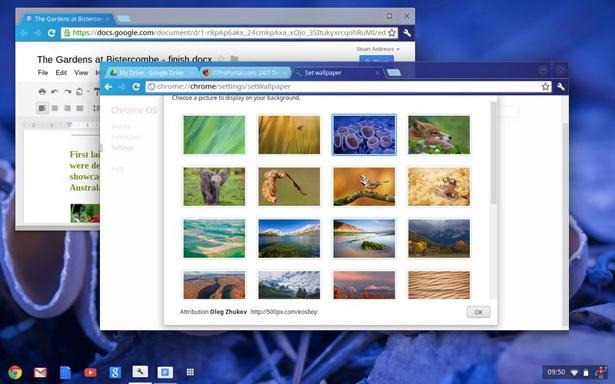Click the clipboard paste icon in the Docs toolbar

(80, 92)
